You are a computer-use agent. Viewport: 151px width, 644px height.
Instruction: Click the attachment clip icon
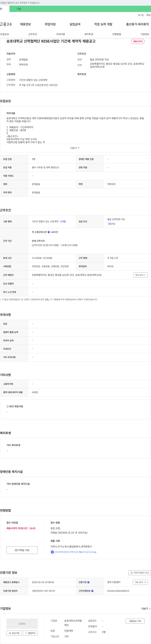point(52,552)
